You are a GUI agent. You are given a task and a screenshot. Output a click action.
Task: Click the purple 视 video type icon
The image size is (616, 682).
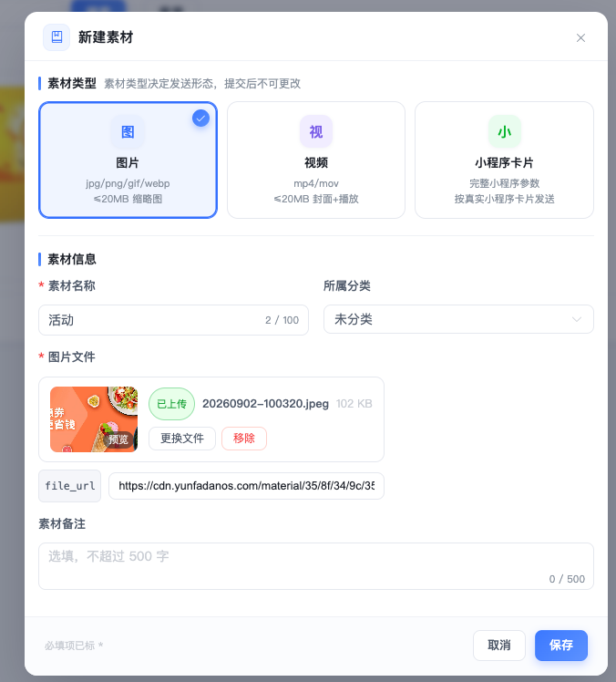coord(316,131)
